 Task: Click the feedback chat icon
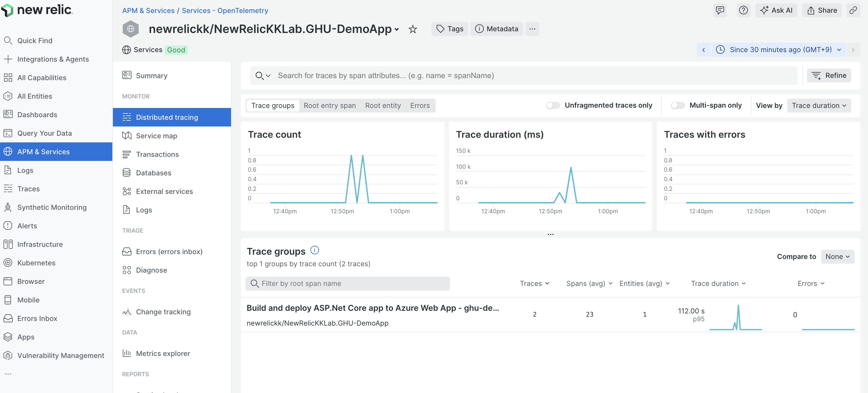720,10
